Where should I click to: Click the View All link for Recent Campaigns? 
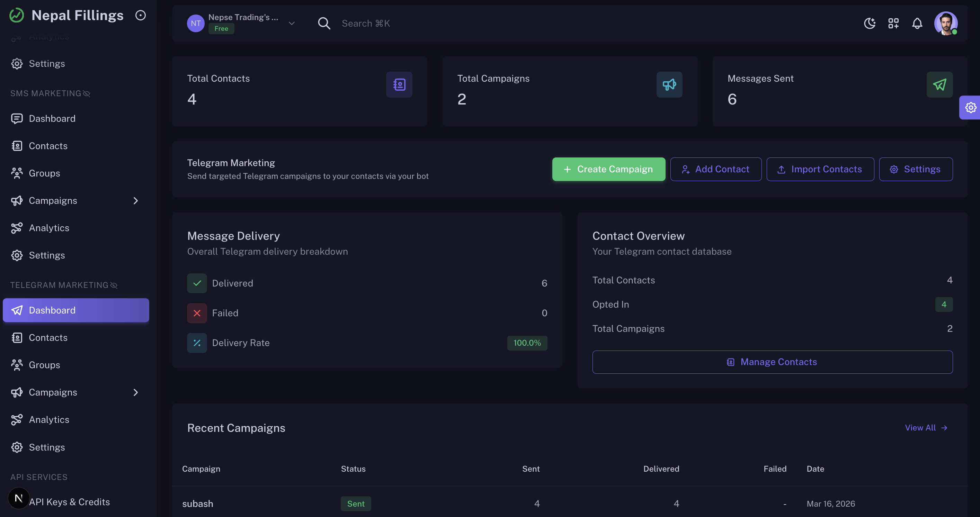point(926,428)
